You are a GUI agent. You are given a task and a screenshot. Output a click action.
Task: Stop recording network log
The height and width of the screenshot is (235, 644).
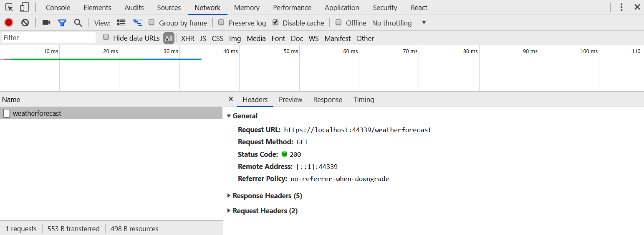(9, 23)
